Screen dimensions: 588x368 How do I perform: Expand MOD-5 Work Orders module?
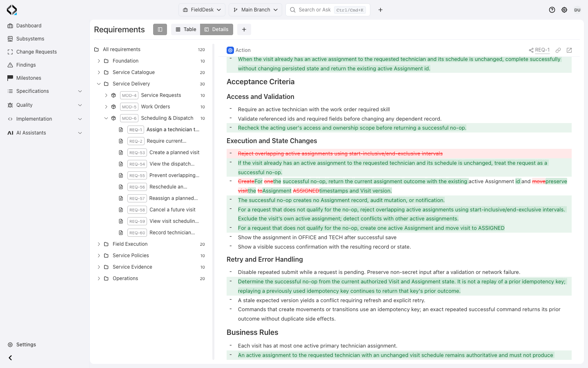pyautogui.click(x=106, y=107)
